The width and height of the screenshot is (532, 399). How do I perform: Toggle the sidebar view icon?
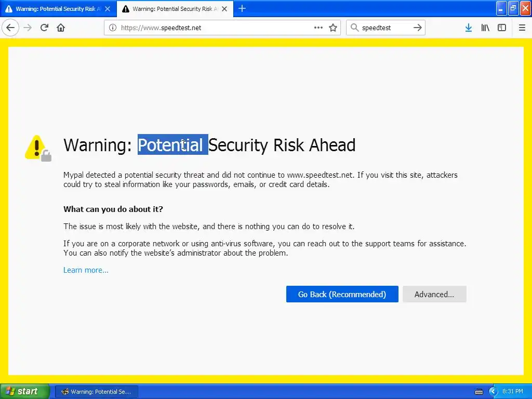[502, 28]
